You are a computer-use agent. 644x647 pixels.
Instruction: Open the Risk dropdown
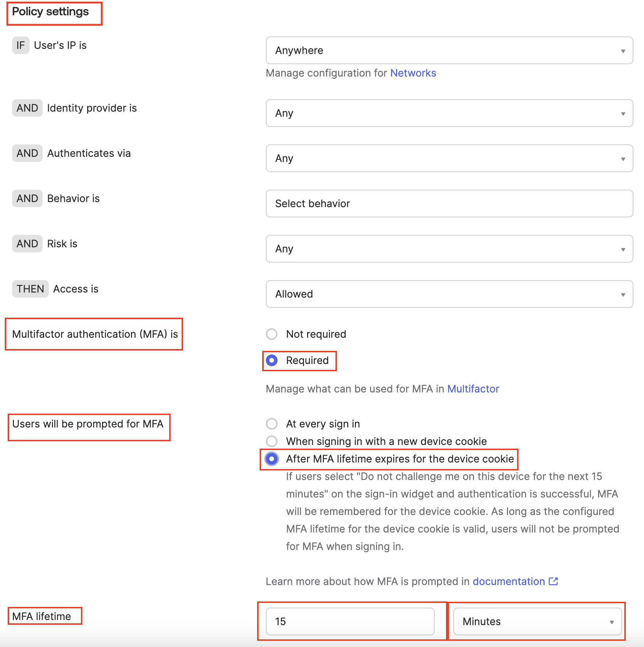pos(449,249)
